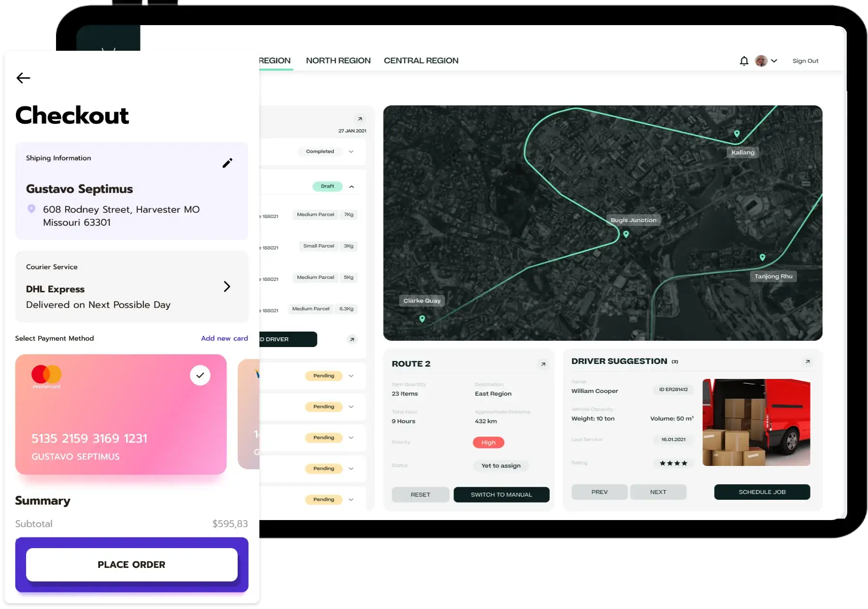Click the Draft status badge
This screenshot has height=609, width=868.
click(327, 186)
